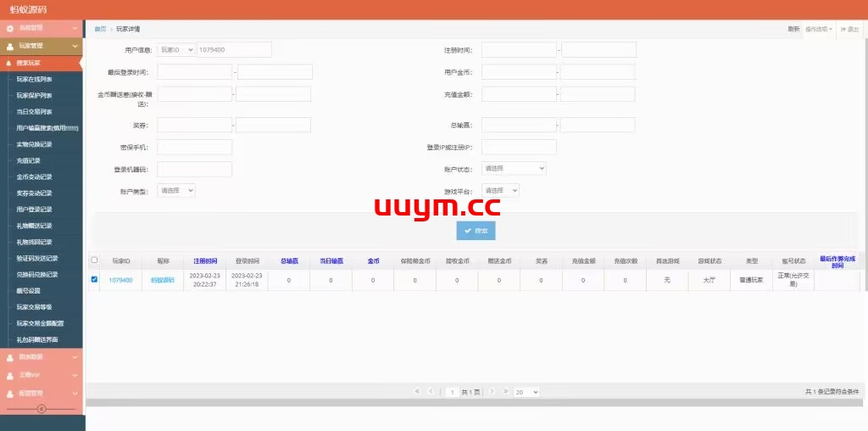The width and height of the screenshot is (868, 431).
Task: Click the gear icon beside 系统管理
Action: click(10, 29)
